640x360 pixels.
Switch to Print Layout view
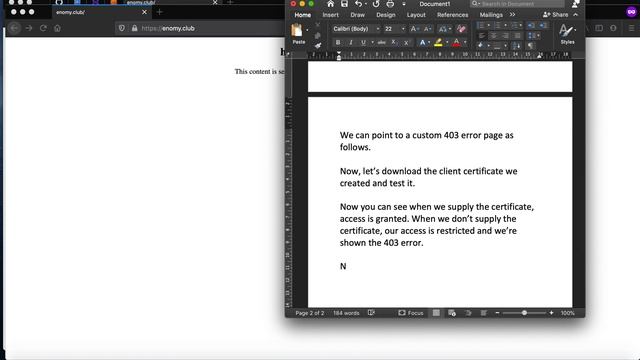click(436, 313)
